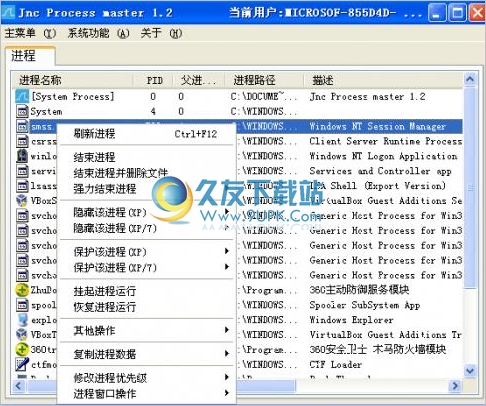Screen dimensions: 486x406
Task: Choose 强力结束进程 menu entry
Action: click(x=147, y=189)
